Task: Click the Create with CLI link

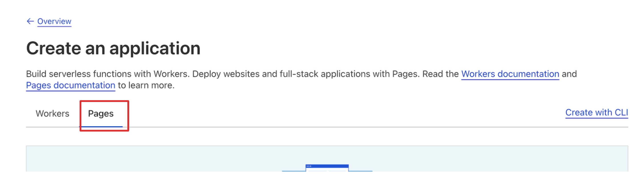Action: point(596,113)
